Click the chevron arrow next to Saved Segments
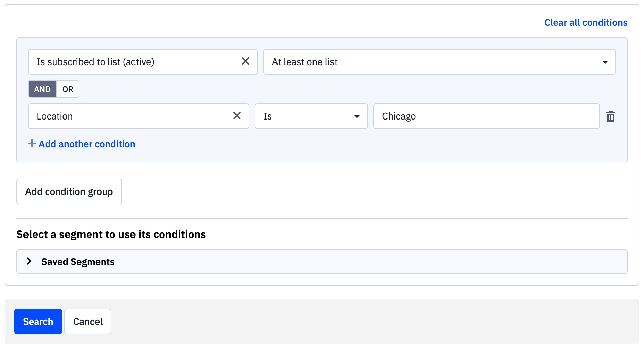 pos(29,261)
